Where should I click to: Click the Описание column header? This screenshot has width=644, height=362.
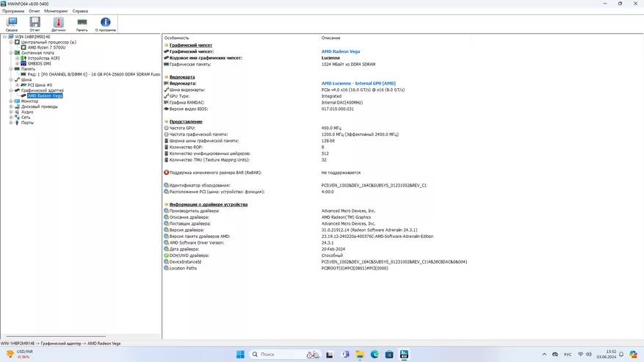pyautogui.click(x=330, y=37)
